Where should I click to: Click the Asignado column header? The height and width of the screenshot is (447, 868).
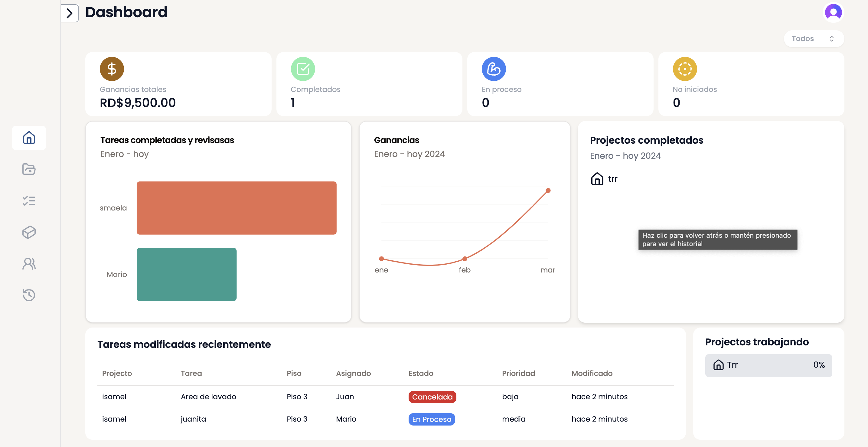pos(353,373)
